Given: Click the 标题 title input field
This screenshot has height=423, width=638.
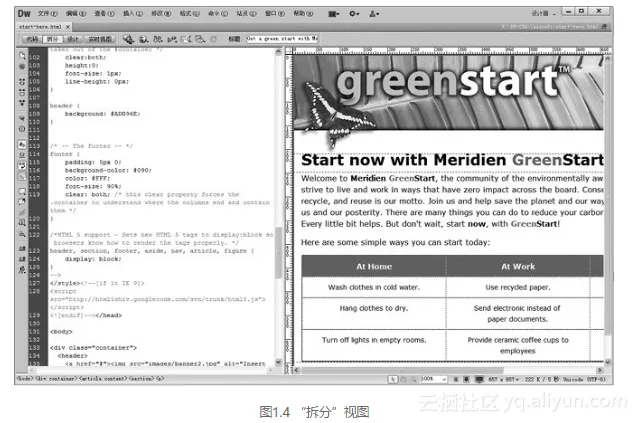Looking at the screenshot, I should pos(282,39).
